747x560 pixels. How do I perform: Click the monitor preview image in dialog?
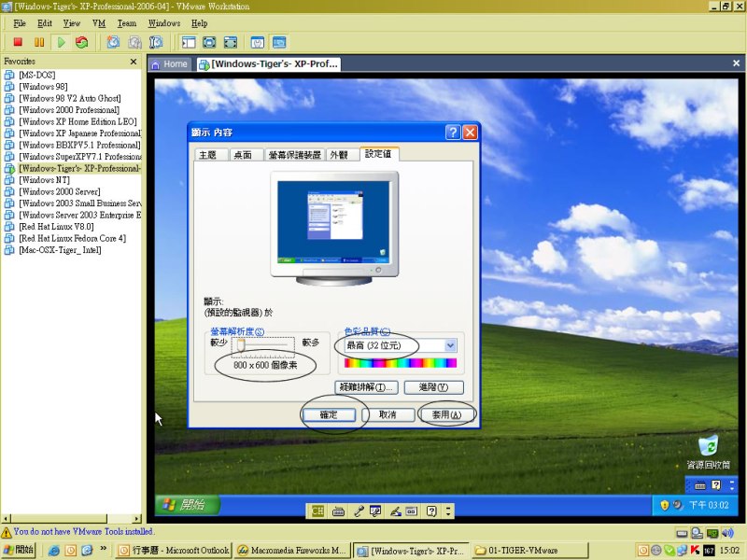(x=334, y=228)
